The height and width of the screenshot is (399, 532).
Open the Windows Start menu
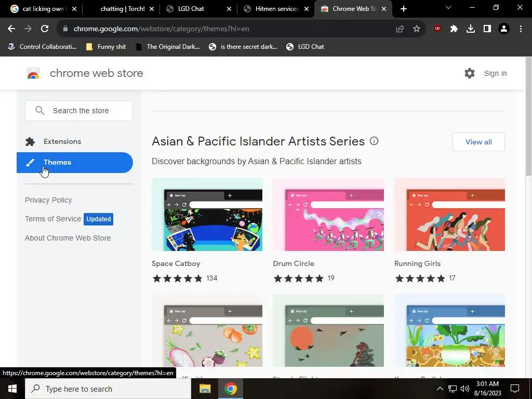[12, 389]
